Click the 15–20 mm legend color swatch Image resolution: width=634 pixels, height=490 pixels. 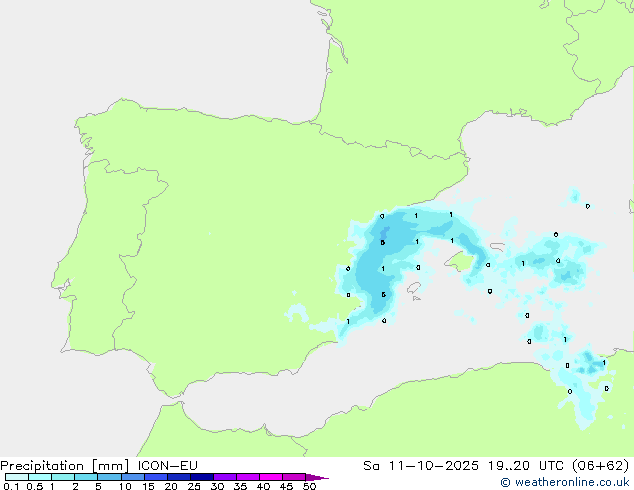[156, 477]
